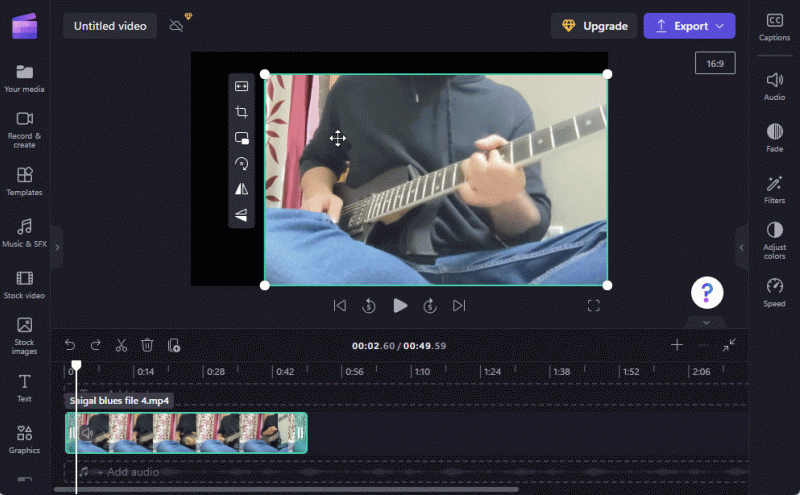Click the bottom-right resize handle of video
This screenshot has height=495, width=800.
click(x=607, y=285)
